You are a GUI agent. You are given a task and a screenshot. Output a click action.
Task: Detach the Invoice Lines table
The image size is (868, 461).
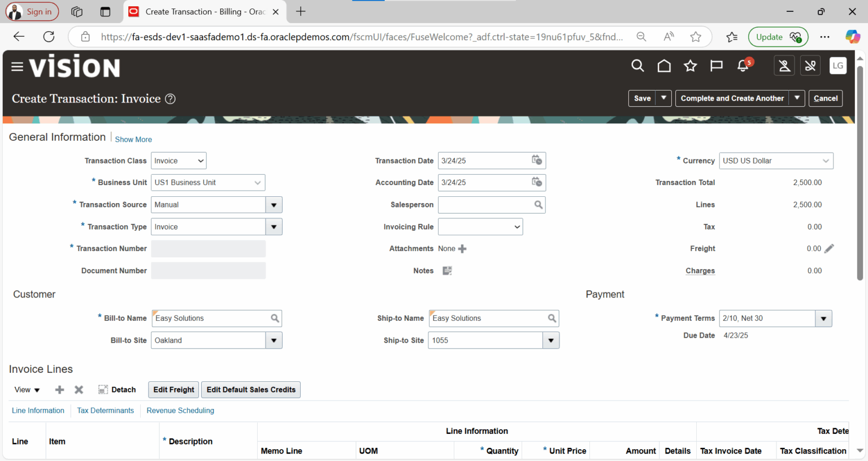(x=117, y=389)
